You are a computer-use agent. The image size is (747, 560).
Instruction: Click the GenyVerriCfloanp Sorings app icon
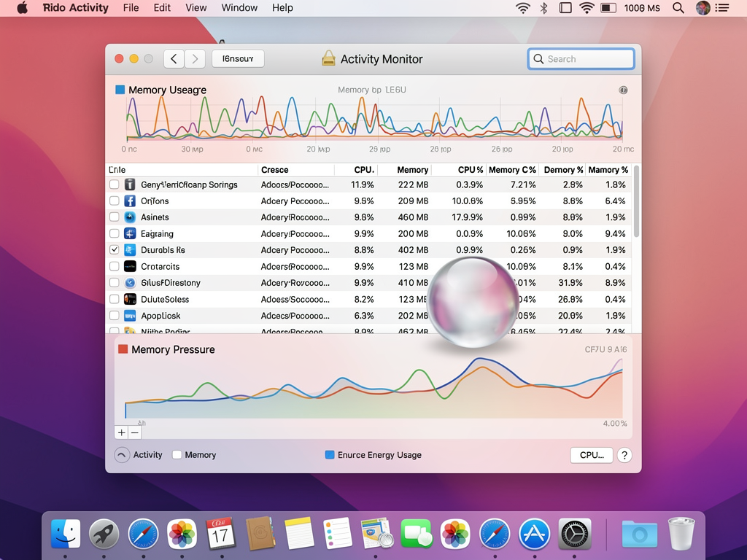click(x=130, y=184)
